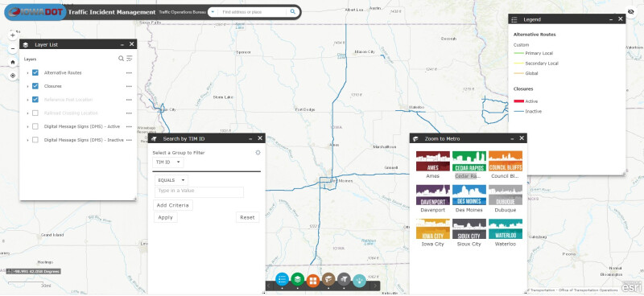Screen dimensions: 644x296
Task: Click Apply in Search by TIM ID
Action: [166, 217]
